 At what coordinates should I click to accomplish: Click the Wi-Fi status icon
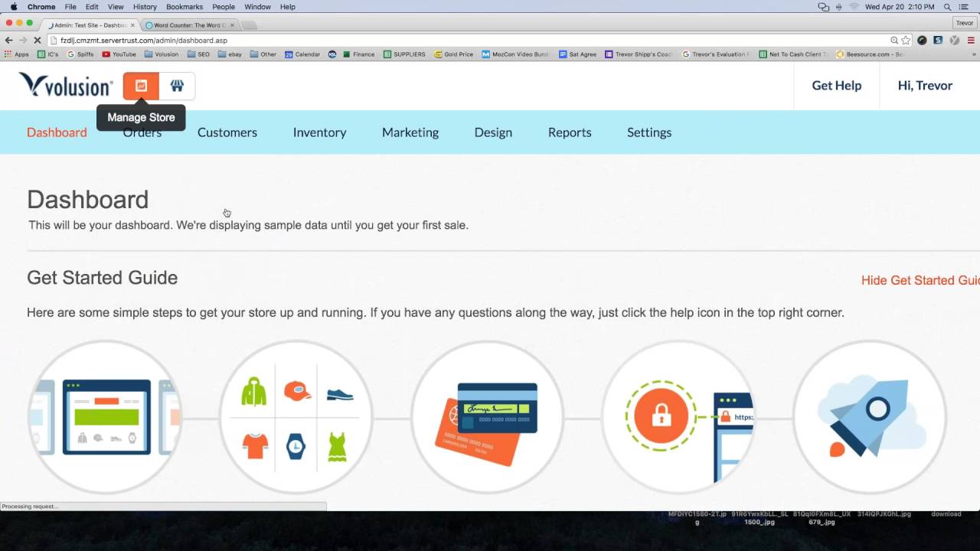click(854, 7)
